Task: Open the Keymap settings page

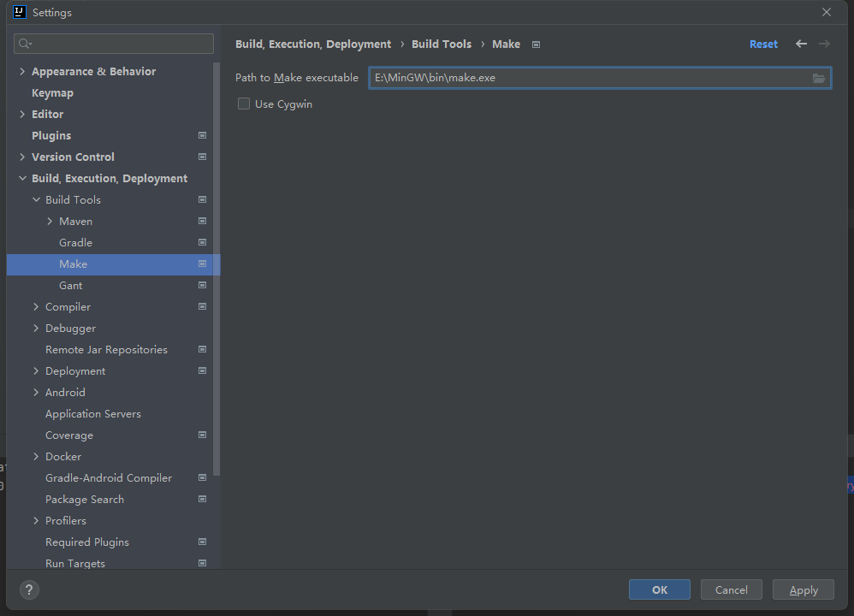Action: pos(52,93)
